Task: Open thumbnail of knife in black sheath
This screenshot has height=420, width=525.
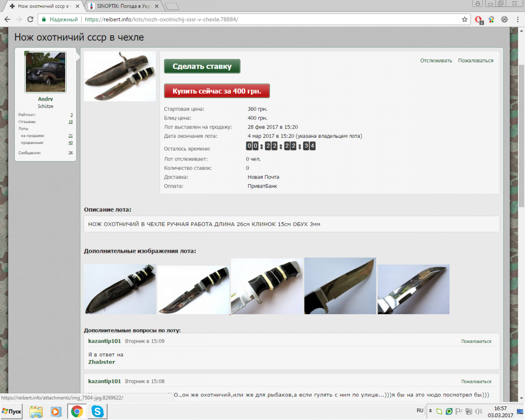Action: pos(120,289)
